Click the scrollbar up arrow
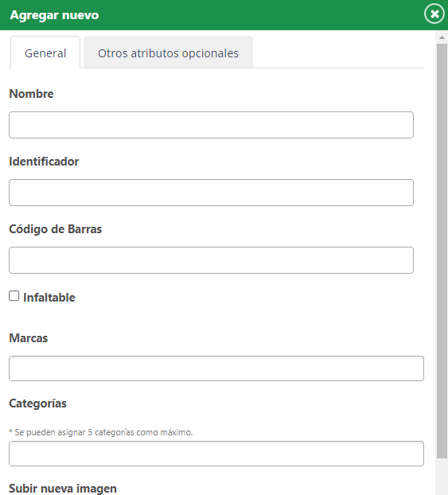Viewport: 448px width, 495px height. pyautogui.click(x=442, y=37)
